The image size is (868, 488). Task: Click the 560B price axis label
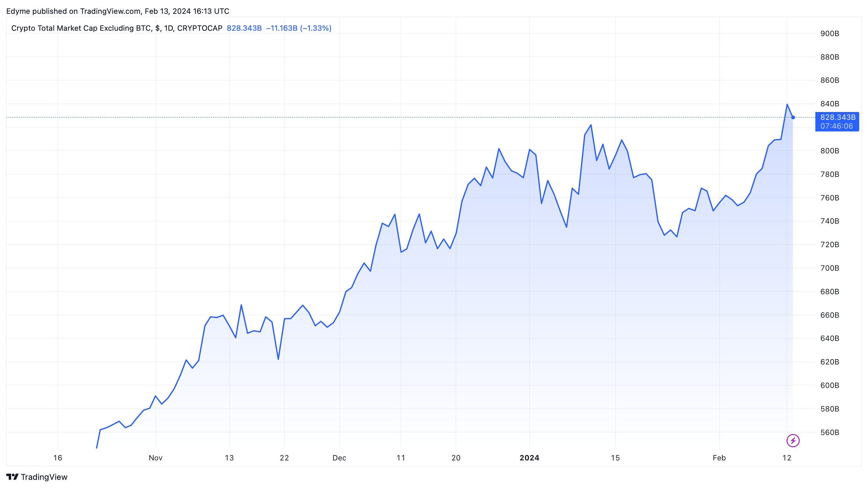(829, 432)
